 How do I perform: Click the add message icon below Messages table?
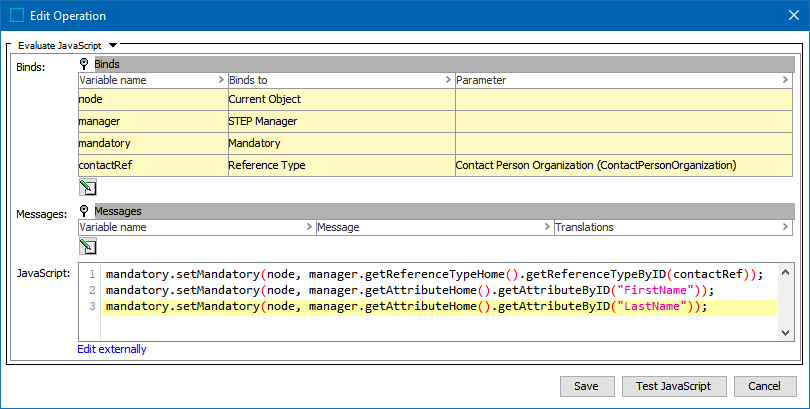[x=87, y=246]
